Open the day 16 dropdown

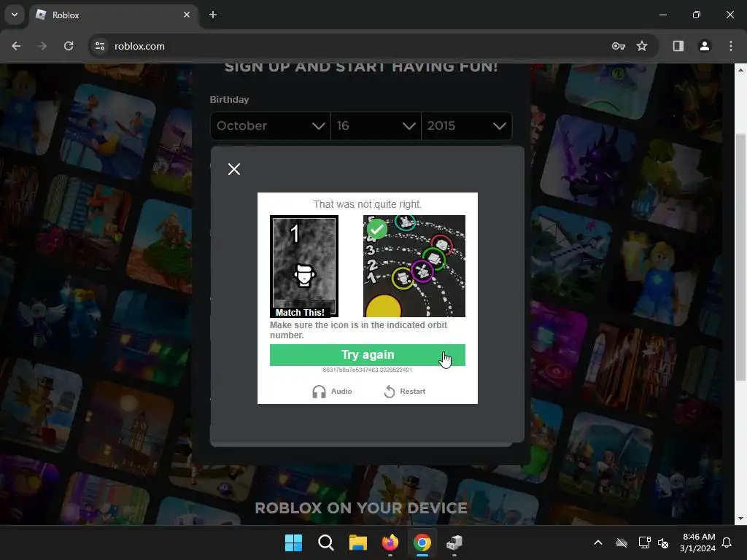[376, 125]
